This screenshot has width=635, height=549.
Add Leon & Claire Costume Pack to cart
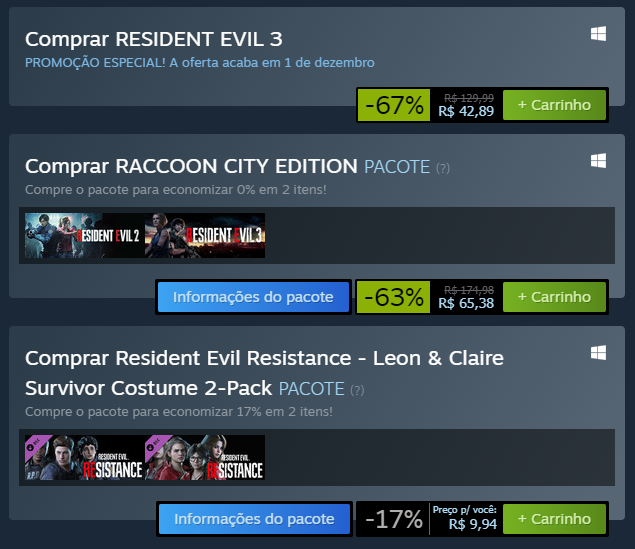click(554, 519)
